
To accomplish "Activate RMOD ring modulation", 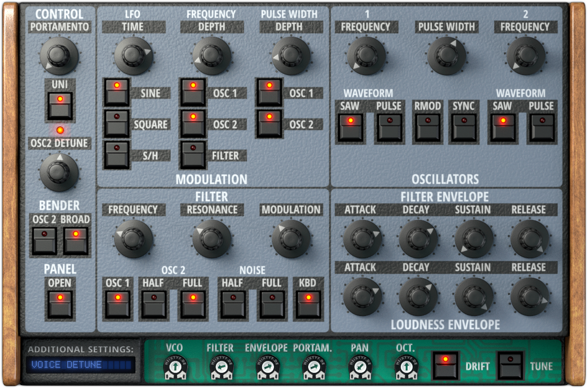I will coord(427,125).
